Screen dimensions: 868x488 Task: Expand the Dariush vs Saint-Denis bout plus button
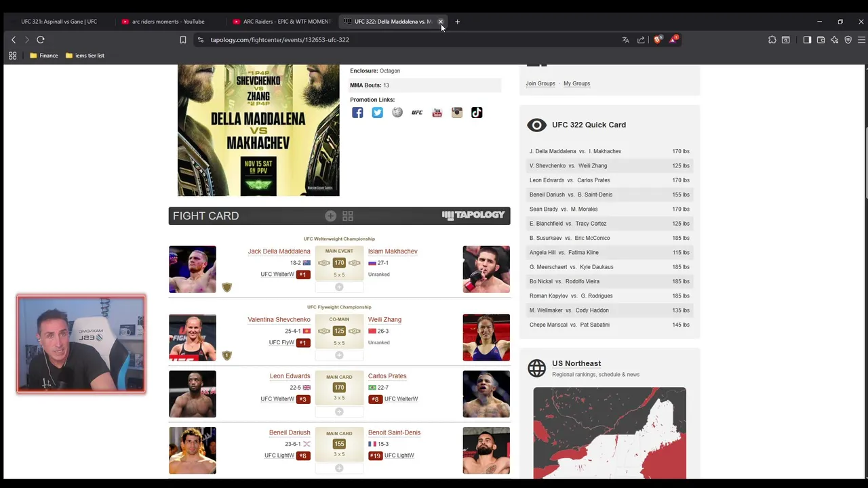339,468
